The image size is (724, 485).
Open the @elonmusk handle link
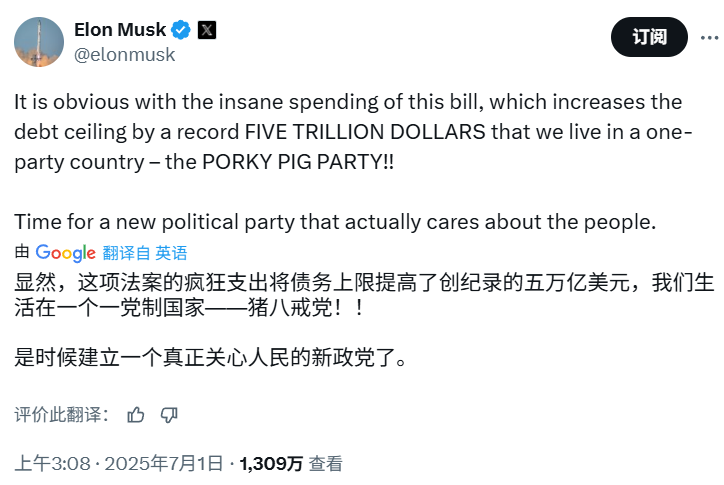[124, 55]
